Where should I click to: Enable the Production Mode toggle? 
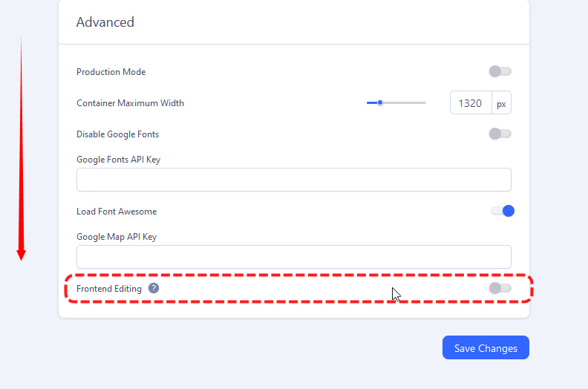point(500,72)
